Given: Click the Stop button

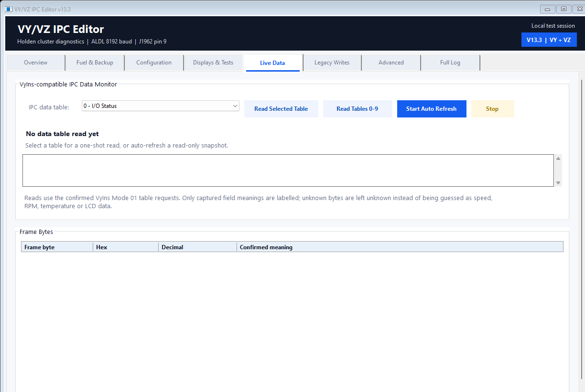Looking at the screenshot, I should (492, 109).
